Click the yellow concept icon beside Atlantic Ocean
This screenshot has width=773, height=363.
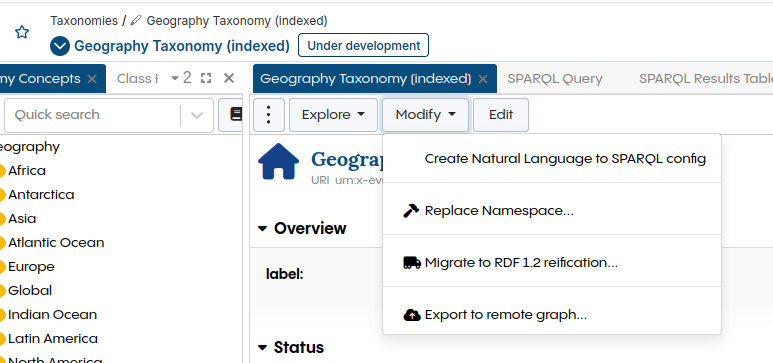(x=2, y=243)
